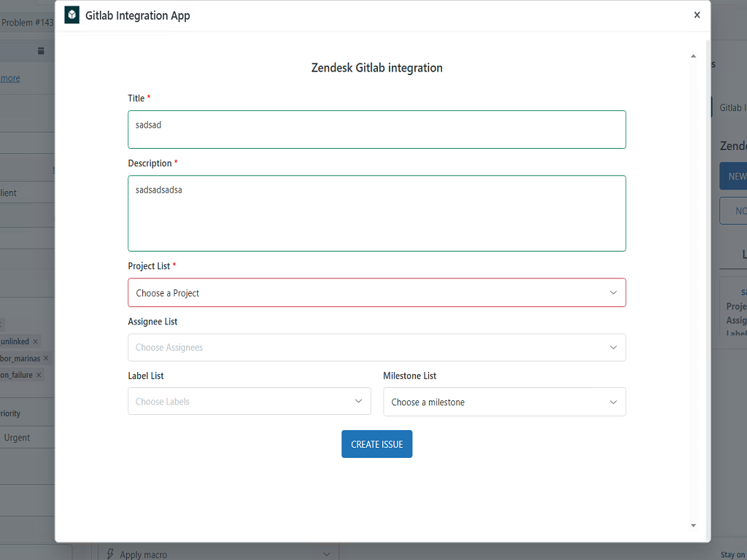Open the Choose a milestone dropdown
747x560 pixels.
click(504, 402)
